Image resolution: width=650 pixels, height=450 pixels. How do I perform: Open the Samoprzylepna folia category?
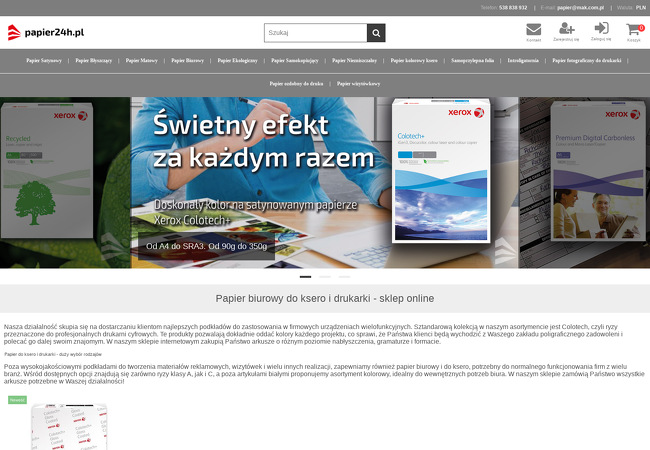pyautogui.click(x=473, y=60)
